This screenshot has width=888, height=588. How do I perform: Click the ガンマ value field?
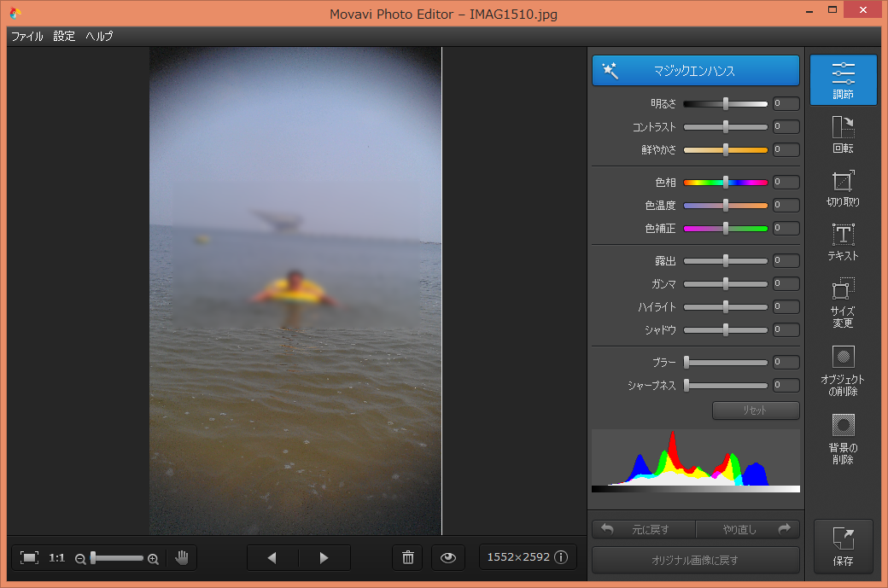point(786,284)
